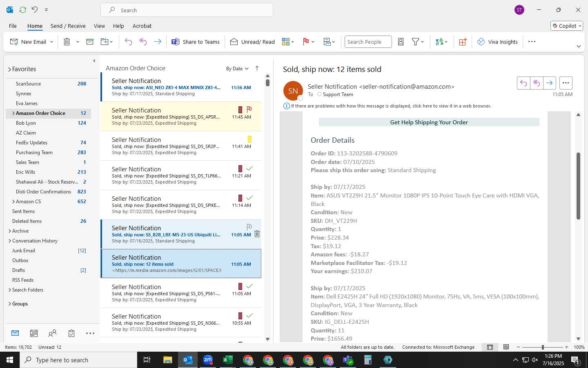Open the Filter Email funnel
This screenshot has width=588, height=368.
418,42
